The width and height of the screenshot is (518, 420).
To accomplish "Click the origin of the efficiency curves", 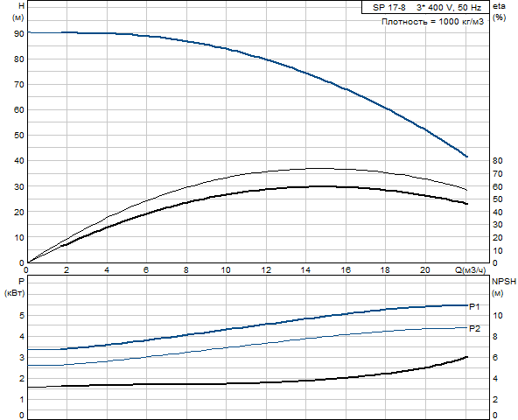I will tap(28, 262).
